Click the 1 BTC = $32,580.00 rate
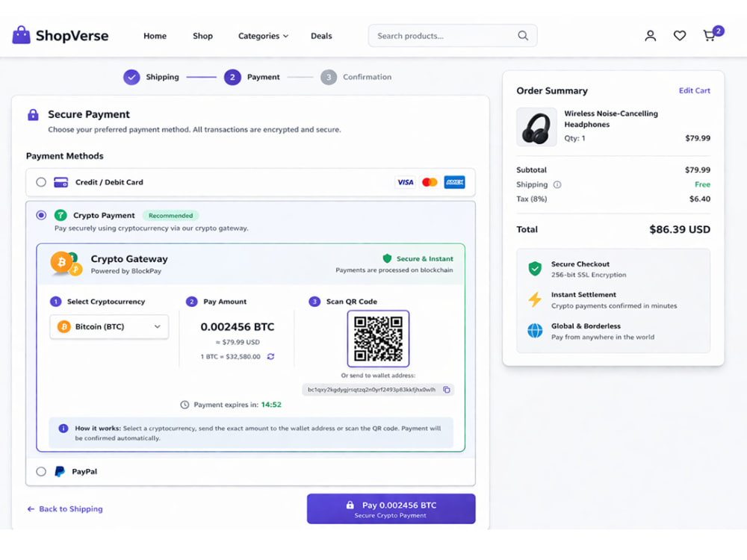 [x=231, y=357]
